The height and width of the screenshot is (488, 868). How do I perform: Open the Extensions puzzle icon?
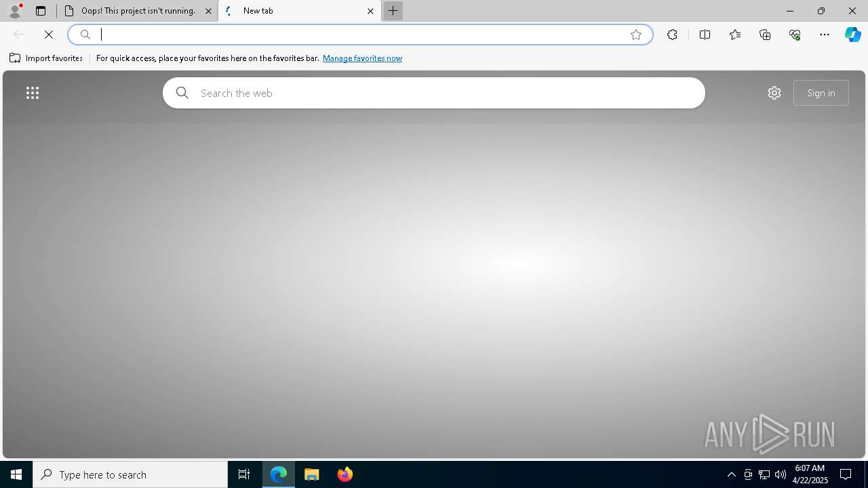click(672, 35)
